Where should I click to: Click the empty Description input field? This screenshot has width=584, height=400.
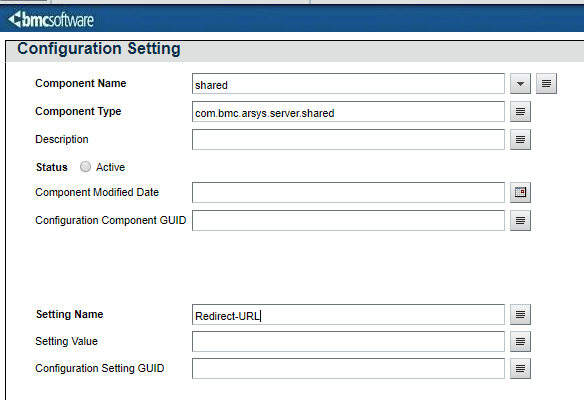pos(348,139)
